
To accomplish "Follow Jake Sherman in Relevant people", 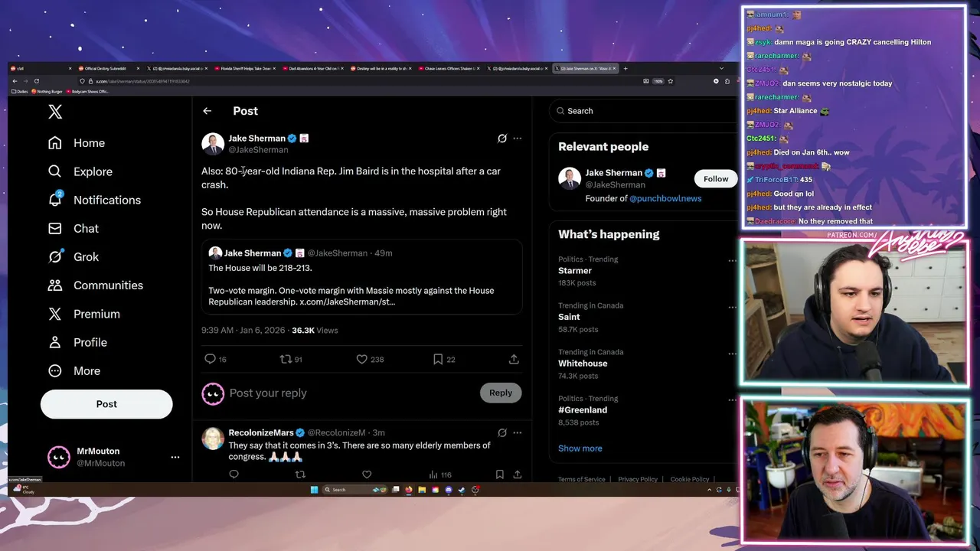I will point(716,179).
